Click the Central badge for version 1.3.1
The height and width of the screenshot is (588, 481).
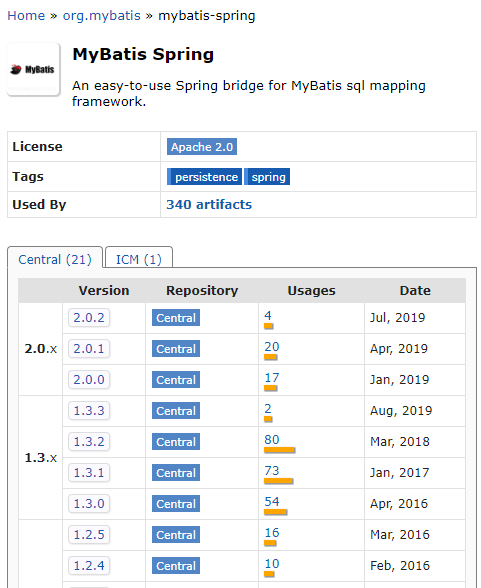pos(176,473)
